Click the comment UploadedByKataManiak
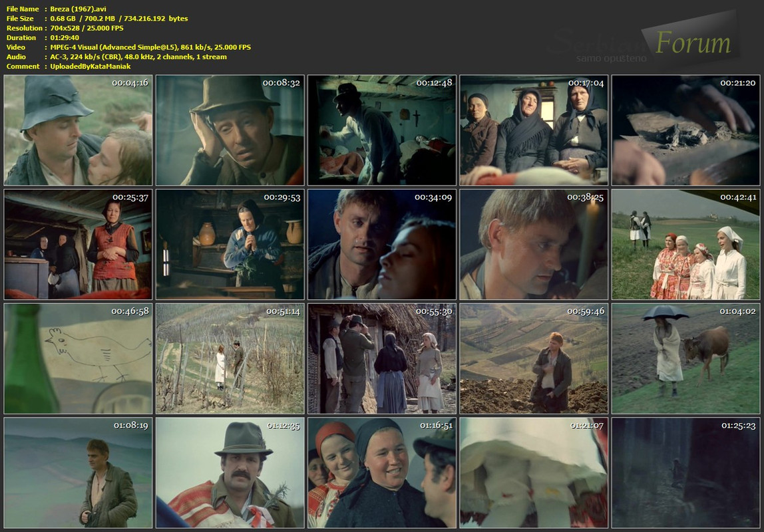 (x=90, y=66)
